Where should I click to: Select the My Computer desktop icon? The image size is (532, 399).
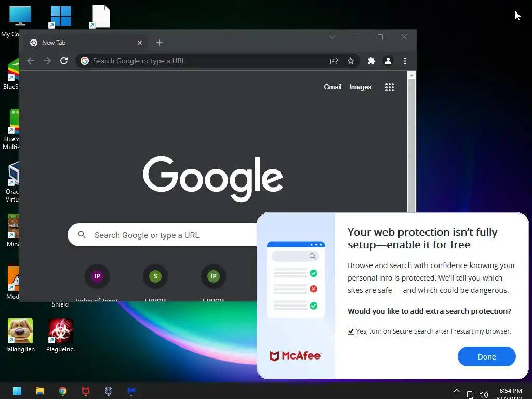(11, 21)
